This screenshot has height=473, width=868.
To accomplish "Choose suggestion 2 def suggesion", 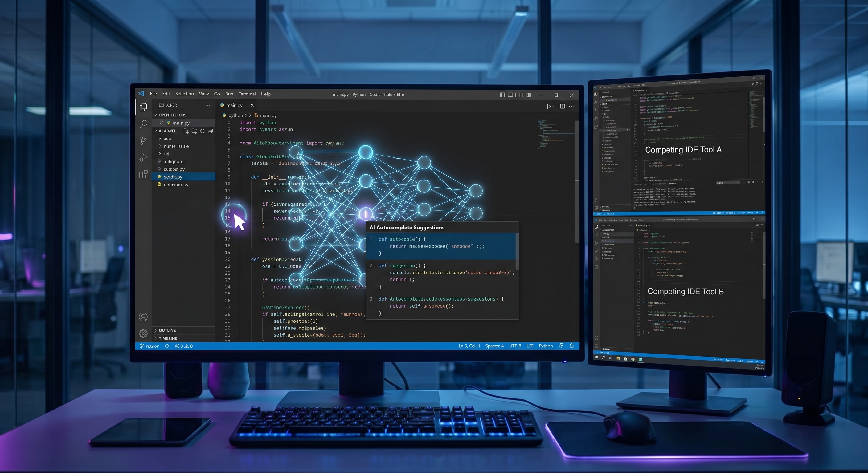I will 441,276.
